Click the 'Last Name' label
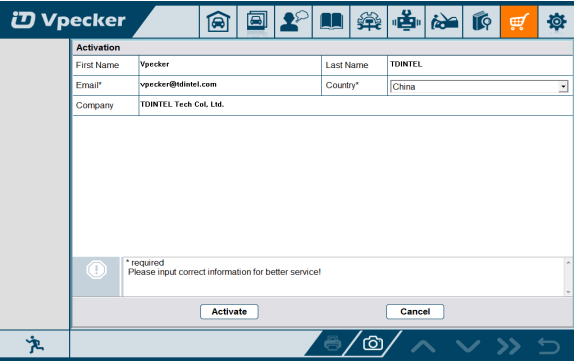This screenshot has height=361, width=574. (x=347, y=65)
